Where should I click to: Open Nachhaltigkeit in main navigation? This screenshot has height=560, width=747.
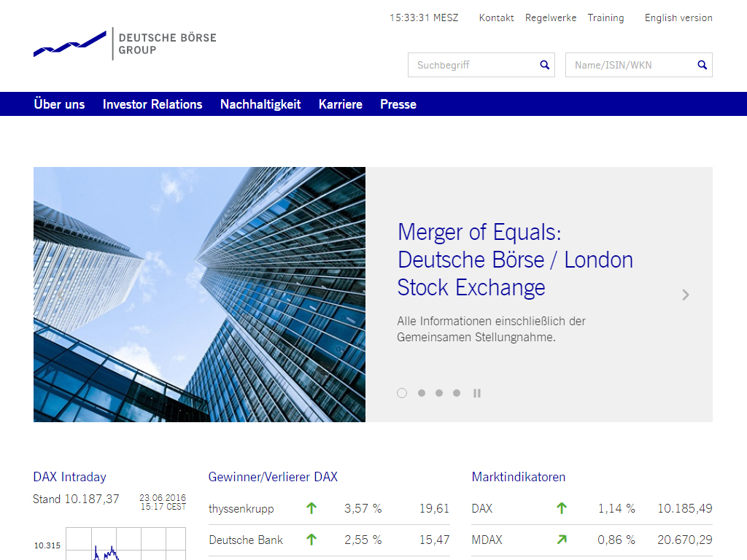click(x=260, y=104)
